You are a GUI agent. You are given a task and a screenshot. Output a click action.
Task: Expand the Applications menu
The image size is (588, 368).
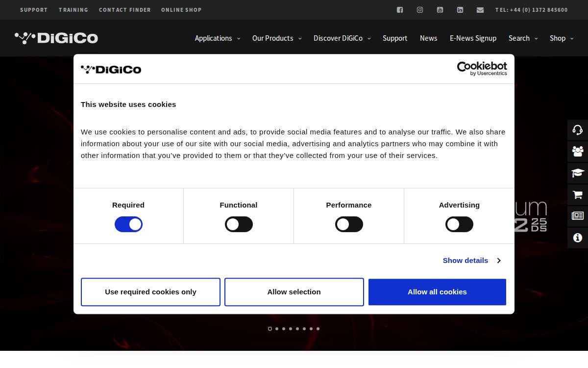[x=218, y=38]
